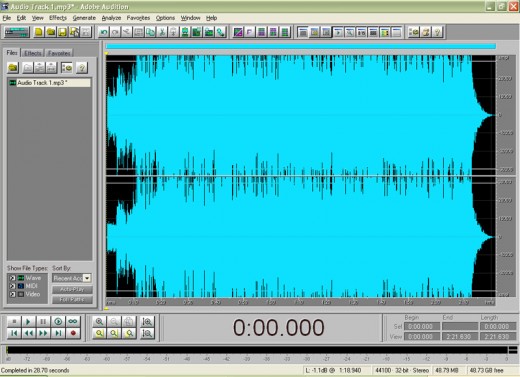This screenshot has width=520, height=377.
Task: Zoom in vertically
Action: click(x=147, y=322)
